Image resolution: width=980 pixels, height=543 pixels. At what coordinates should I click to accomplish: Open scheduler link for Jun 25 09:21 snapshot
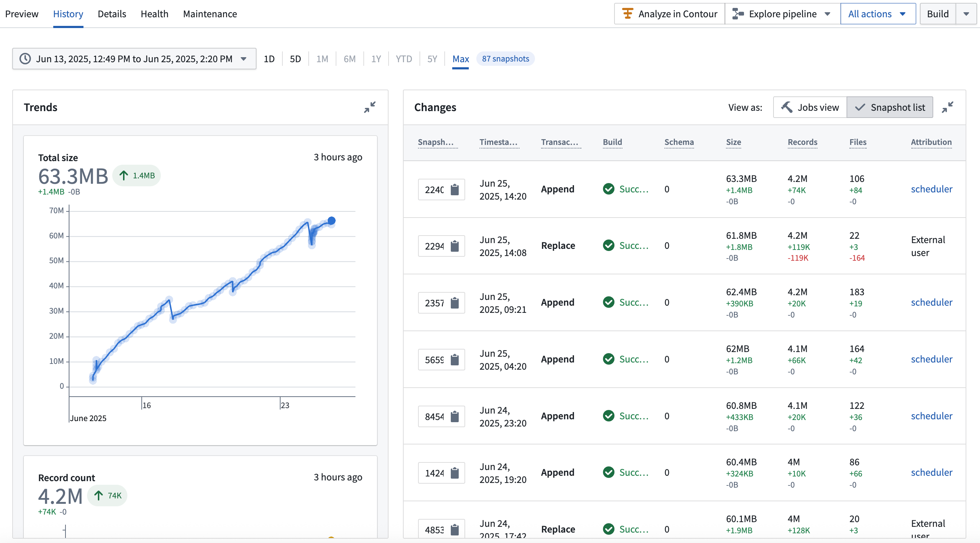pos(931,302)
